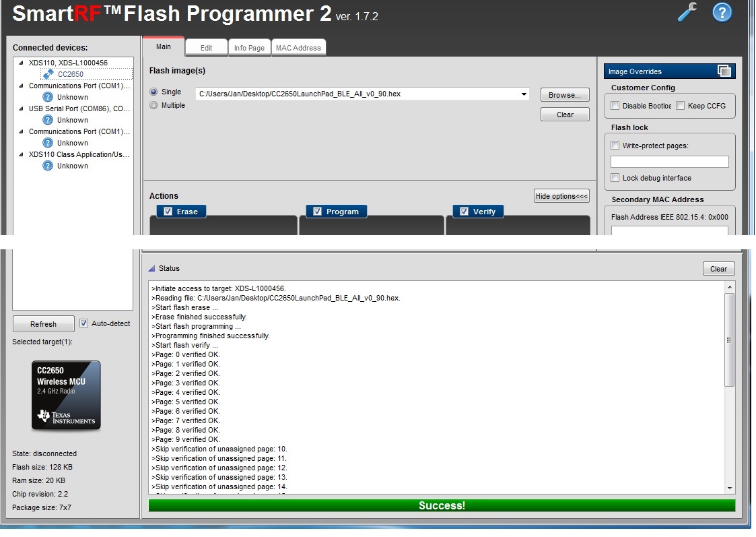The height and width of the screenshot is (537, 756).
Task: Open the Info Page tab
Action: [249, 48]
